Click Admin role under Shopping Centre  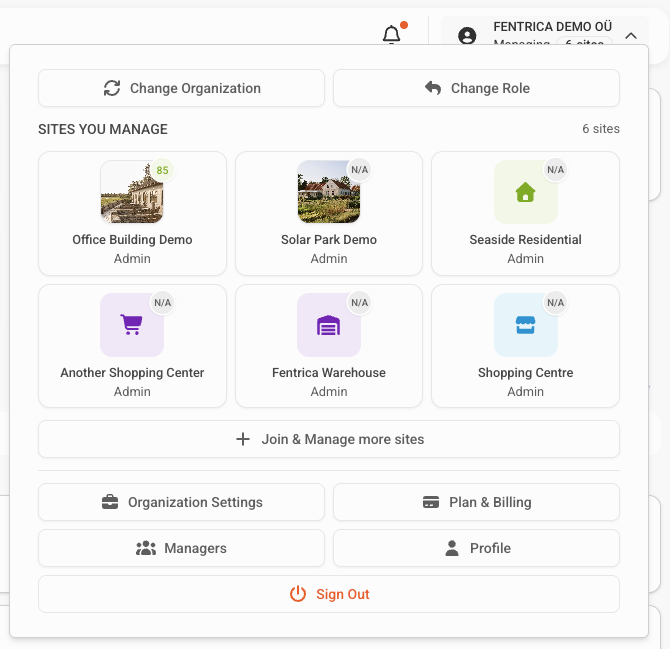(526, 391)
